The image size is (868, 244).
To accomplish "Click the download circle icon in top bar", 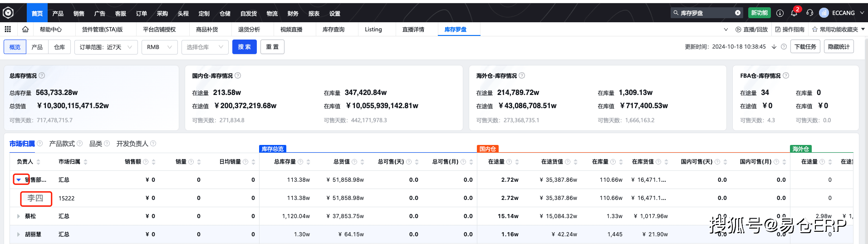I will click(x=780, y=13).
